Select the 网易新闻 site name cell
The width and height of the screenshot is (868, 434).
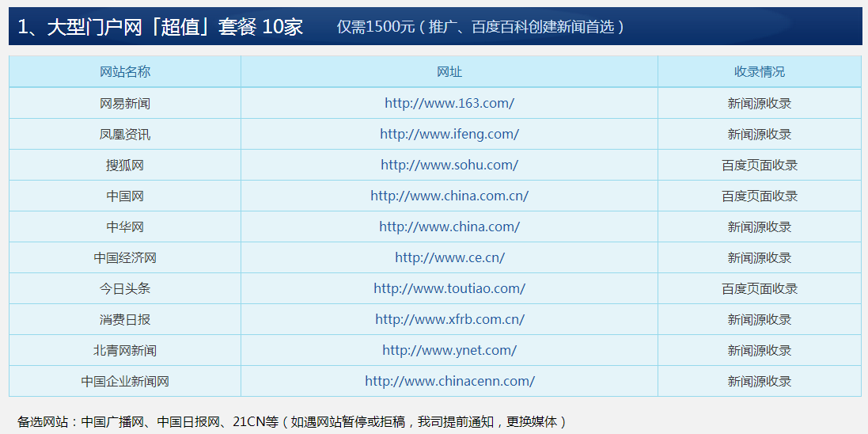pos(125,103)
